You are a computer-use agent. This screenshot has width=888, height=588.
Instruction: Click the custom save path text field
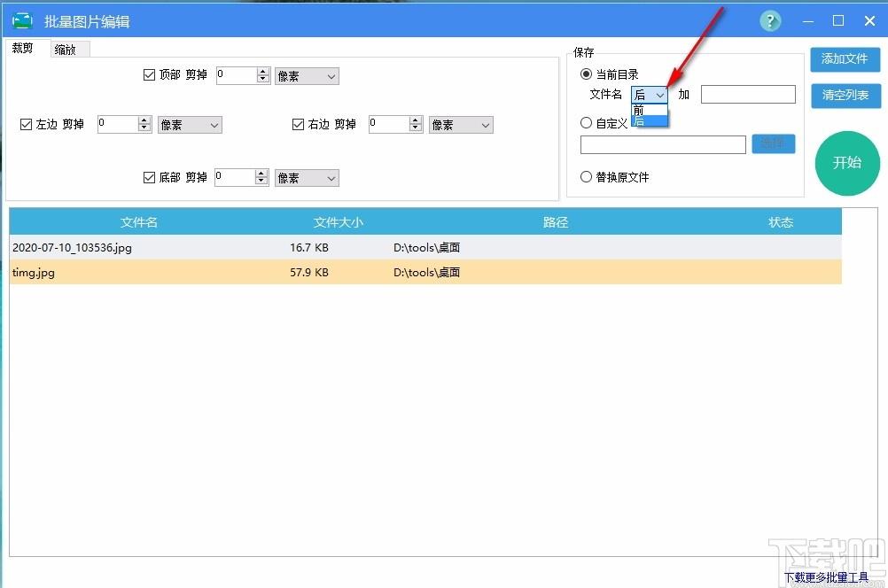click(x=663, y=144)
